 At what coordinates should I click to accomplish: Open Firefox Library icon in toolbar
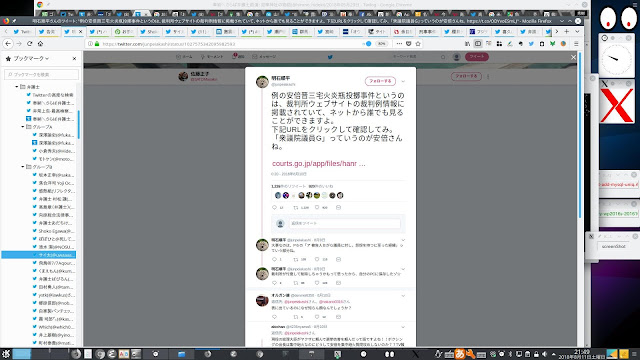pos(467,44)
